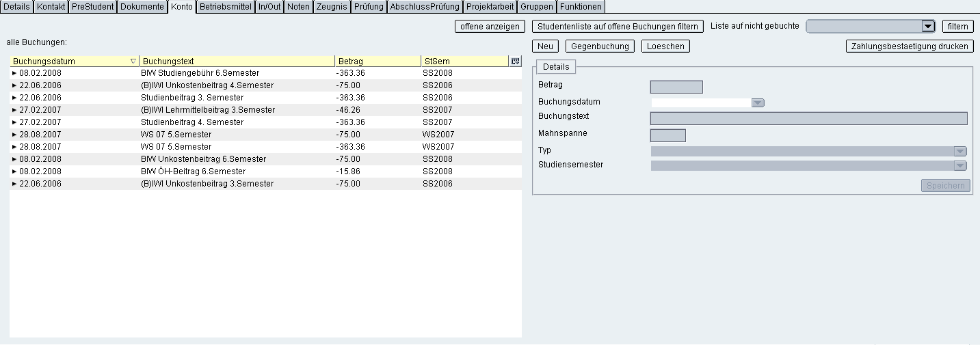Open the AbschlussPrüfung tab

425,7
